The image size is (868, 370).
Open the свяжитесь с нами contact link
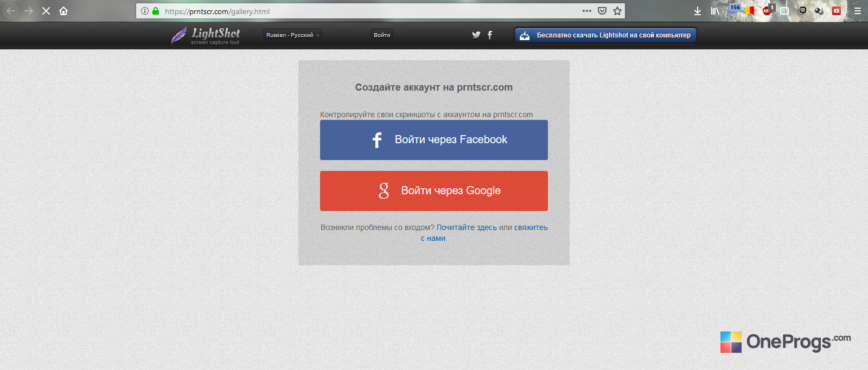click(x=531, y=227)
